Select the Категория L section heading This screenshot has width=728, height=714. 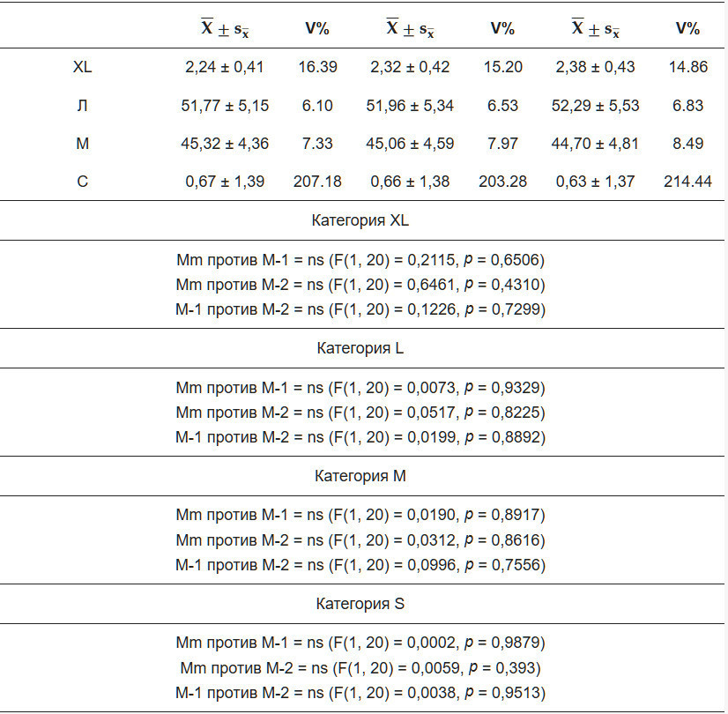coord(360,348)
